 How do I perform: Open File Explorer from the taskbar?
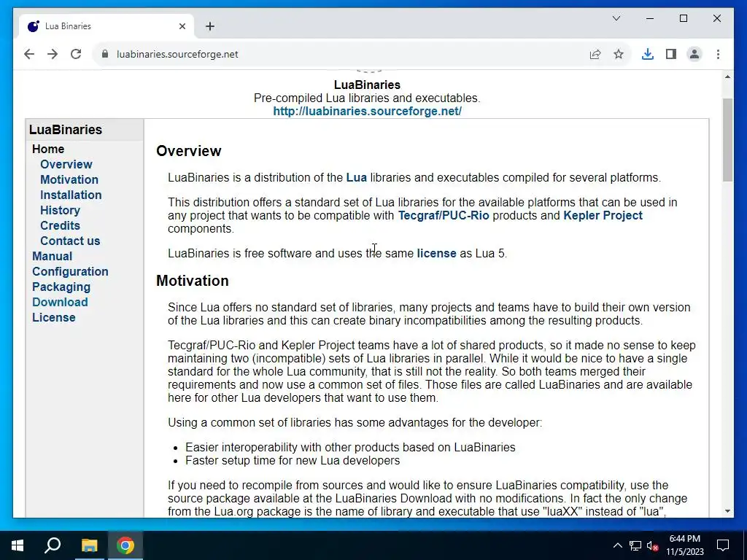[89, 545]
